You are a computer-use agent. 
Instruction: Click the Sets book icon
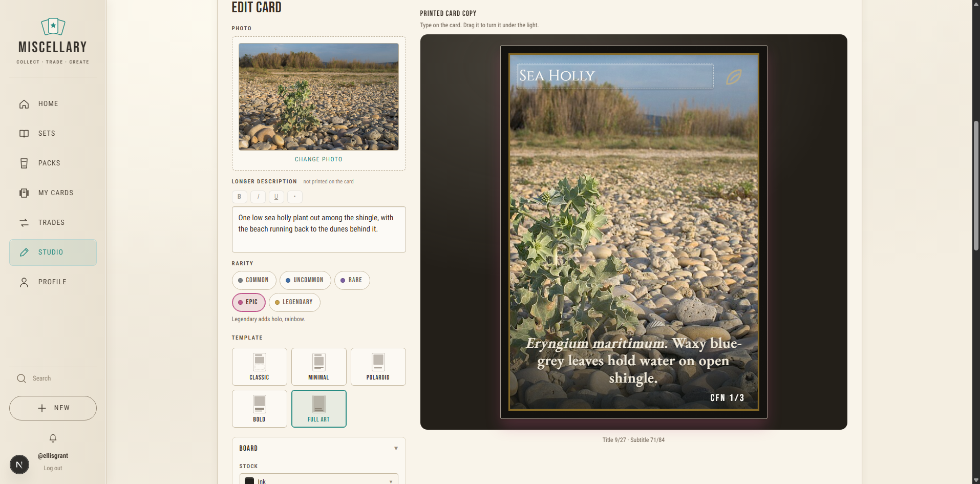pos(24,134)
